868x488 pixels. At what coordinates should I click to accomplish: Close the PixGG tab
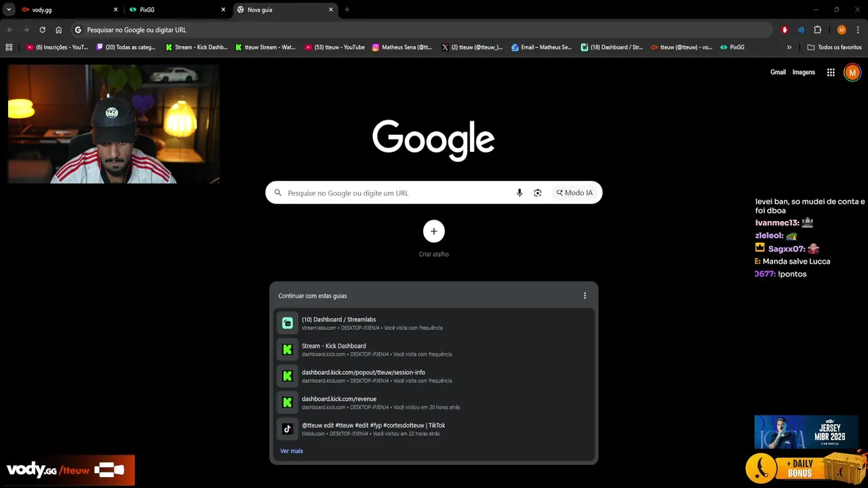[x=223, y=9]
